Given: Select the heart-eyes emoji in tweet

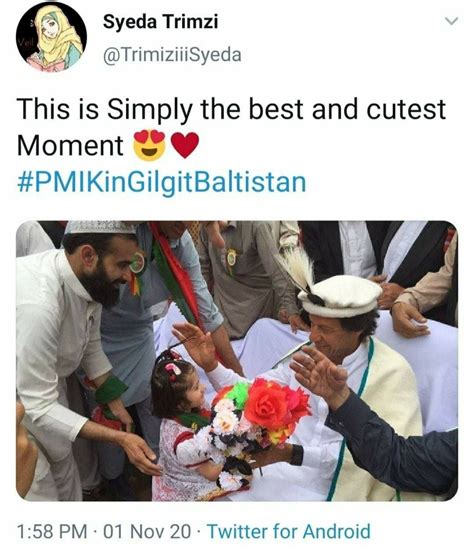Looking at the screenshot, I should click(149, 145).
